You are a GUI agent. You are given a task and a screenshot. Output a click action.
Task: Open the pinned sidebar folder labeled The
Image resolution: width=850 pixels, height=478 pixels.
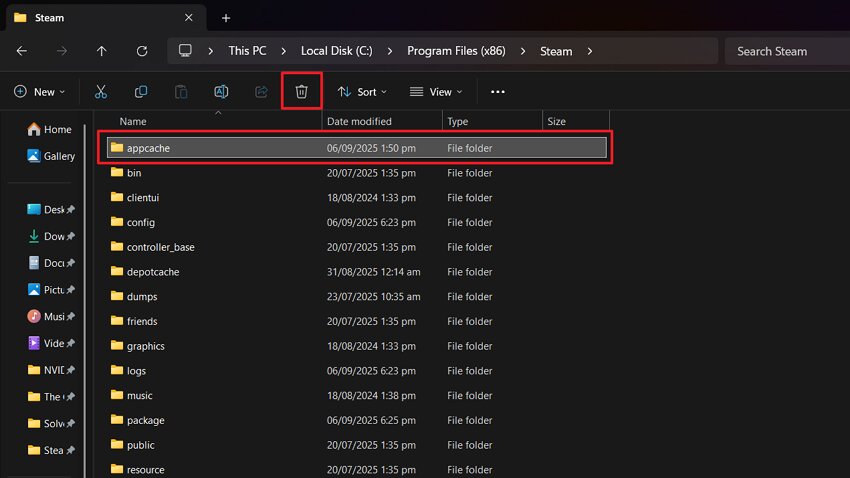(51, 397)
